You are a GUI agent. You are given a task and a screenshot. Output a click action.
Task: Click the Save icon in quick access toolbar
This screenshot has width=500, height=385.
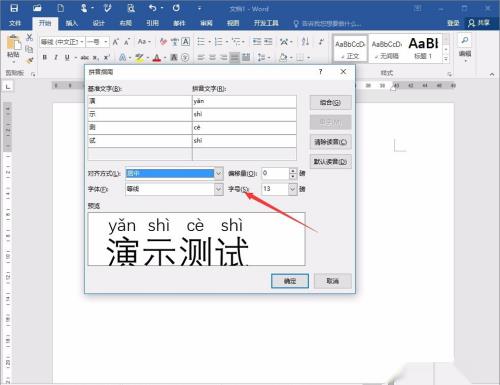tap(14, 8)
